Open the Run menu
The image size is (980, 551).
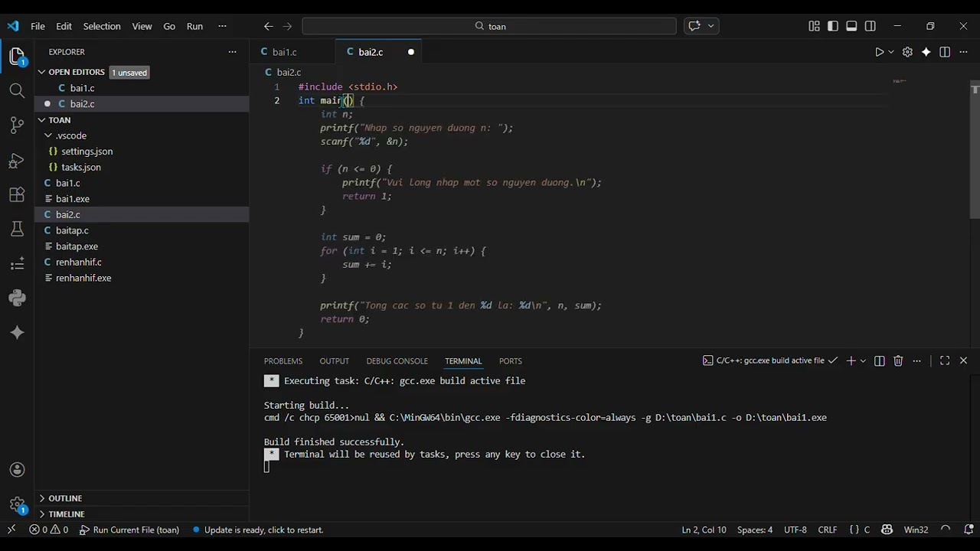click(194, 26)
